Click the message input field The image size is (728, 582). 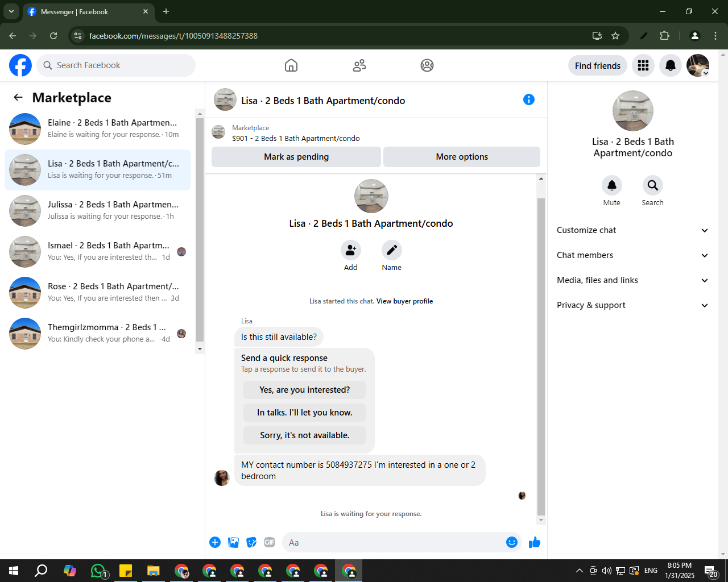[392, 542]
